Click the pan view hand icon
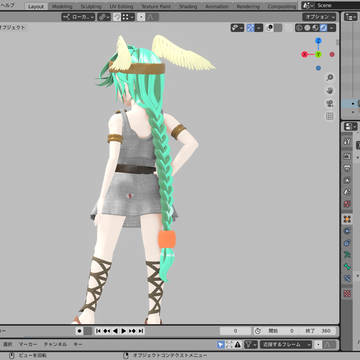This screenshot has width=360, height=360. (x=329, y=91)
